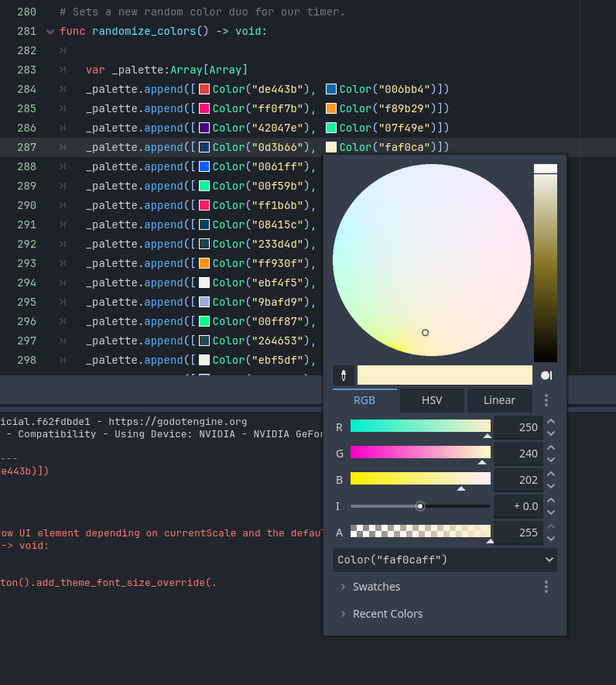
Task: Click the B value field showing 202
Action: tap(518, 480)
